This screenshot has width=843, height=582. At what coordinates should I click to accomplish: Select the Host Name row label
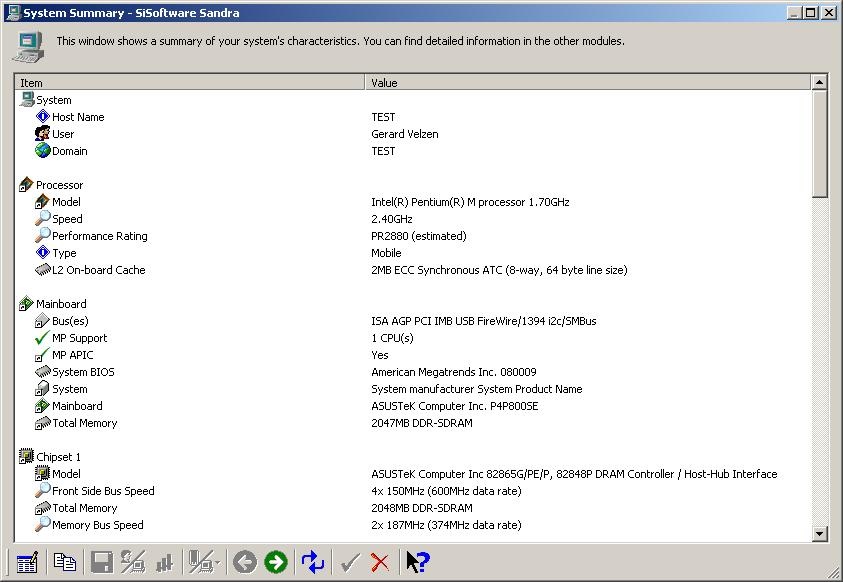[x=78, y=117]
